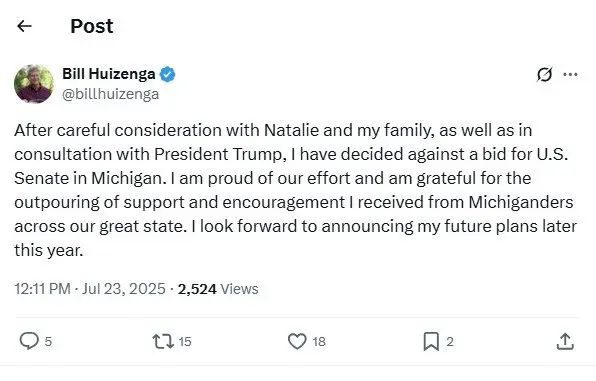Open the @billhuizenga handle link
The width and height of the screenshot is (596, 381).
click(111, 94)
